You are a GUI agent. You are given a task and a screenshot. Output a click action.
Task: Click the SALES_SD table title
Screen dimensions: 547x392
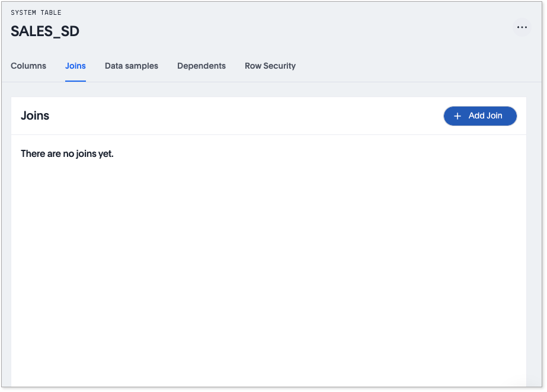(x=45, y=32)
